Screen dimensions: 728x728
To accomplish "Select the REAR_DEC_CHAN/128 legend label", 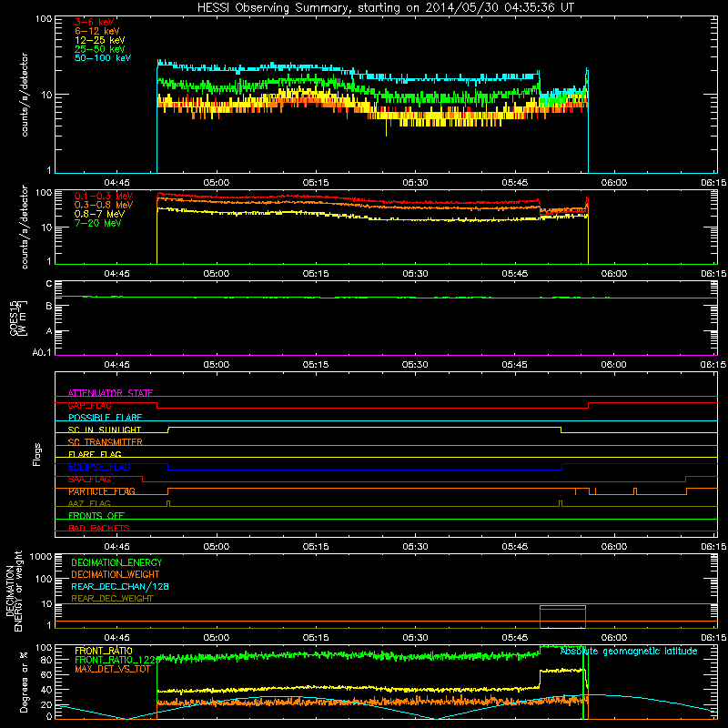I will [x=120, y=586].
